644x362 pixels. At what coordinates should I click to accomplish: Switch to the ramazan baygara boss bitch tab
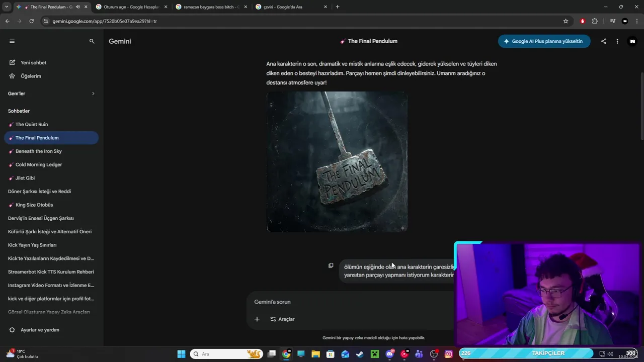(211, 7)
